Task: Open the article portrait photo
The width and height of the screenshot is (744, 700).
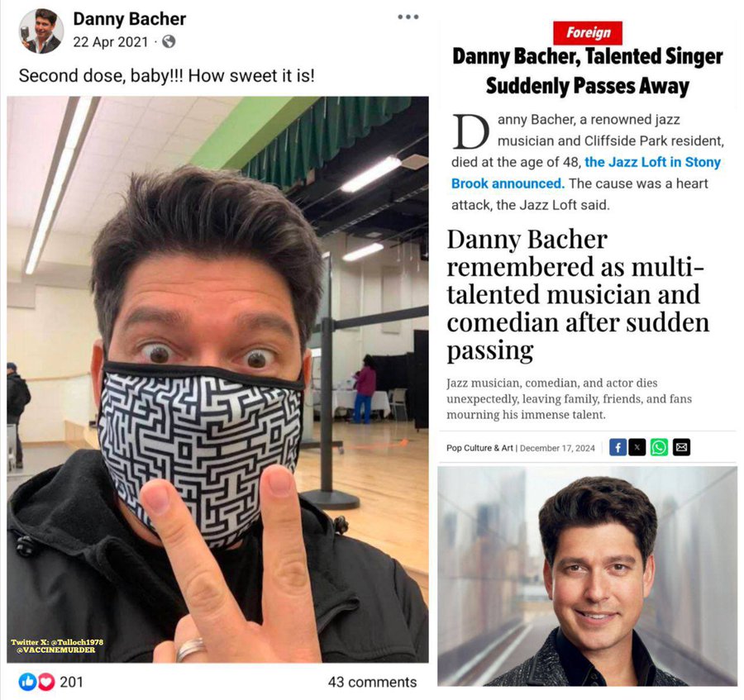Action: coord(587,576)
